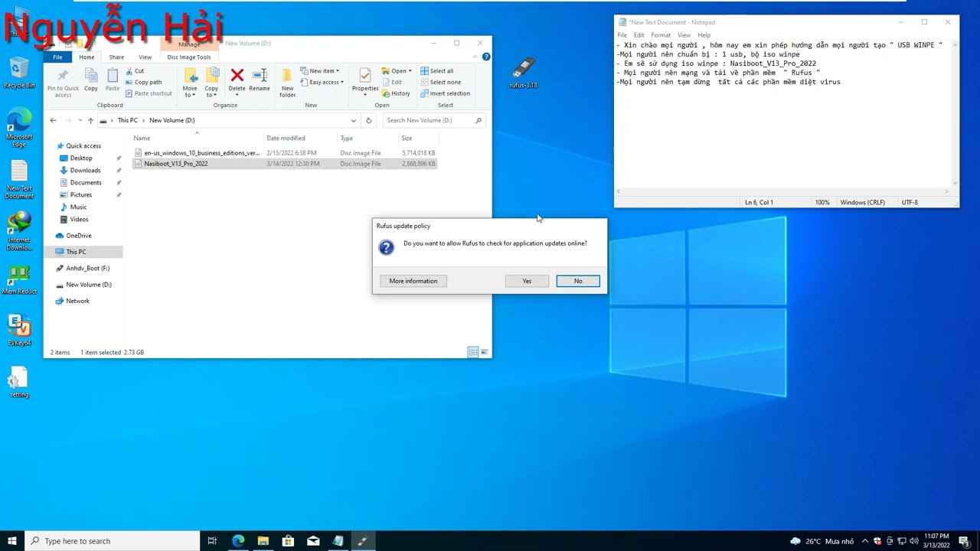Open Microsoft Store from taskbar
This screenshot has height=551, width=980.
(288, 541)
